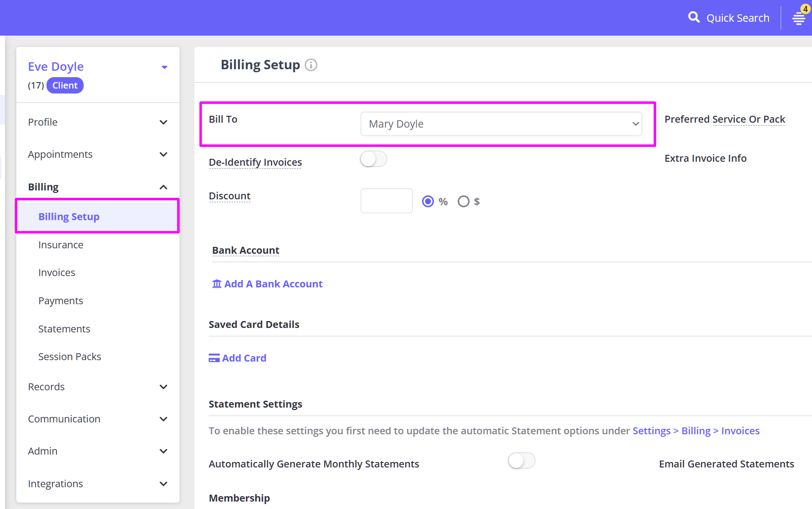The width and height of the screenshot is (812, 509).
Task: Open the Payments sidebar item
Action: click(61, 301)
